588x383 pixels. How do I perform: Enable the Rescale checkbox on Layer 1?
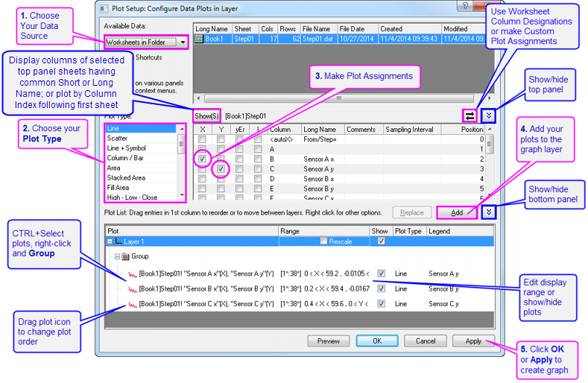(x=323, y=241)
